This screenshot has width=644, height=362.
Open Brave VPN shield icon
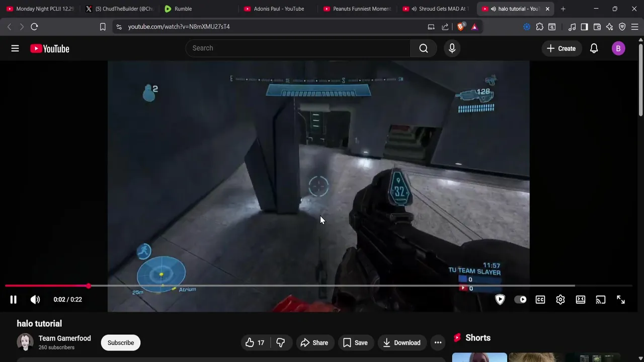622,27
